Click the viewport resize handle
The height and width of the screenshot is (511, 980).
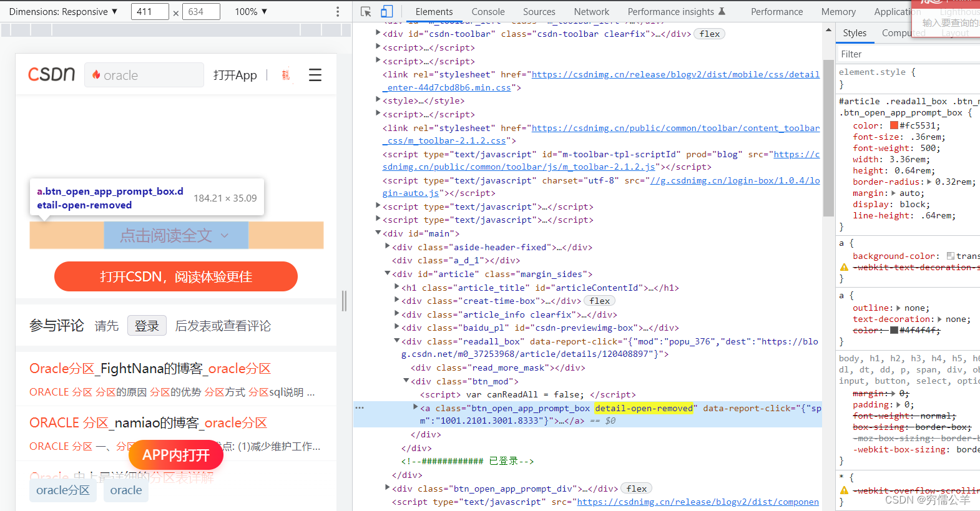(x=344, y=301)
